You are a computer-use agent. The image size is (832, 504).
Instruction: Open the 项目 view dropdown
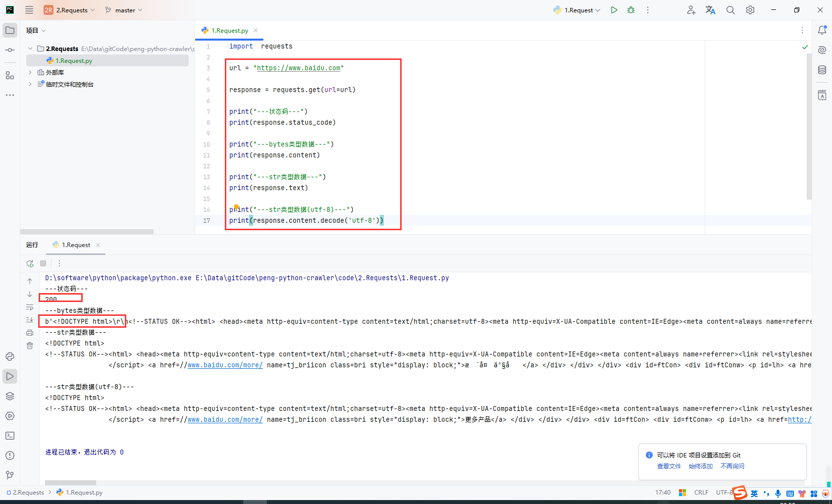pos(36,30)
